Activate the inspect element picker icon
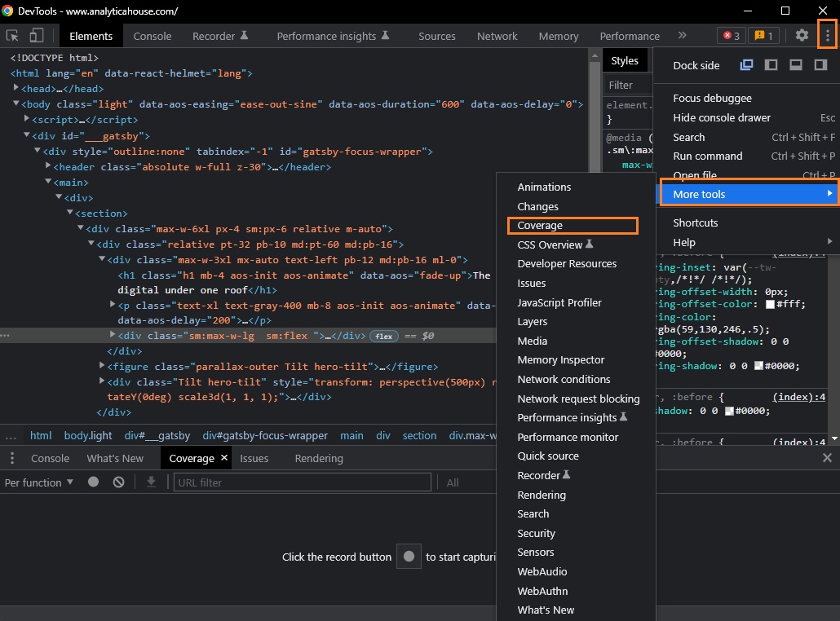840x621 pixels. pos(12,36)
